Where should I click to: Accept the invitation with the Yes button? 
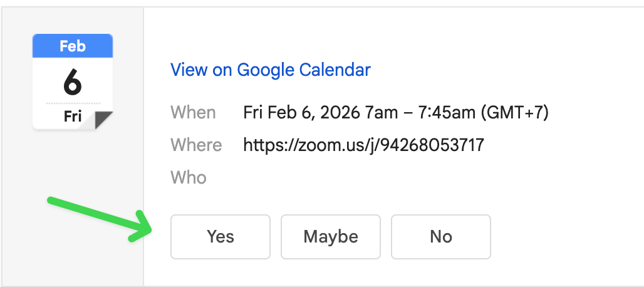point(221,237)
